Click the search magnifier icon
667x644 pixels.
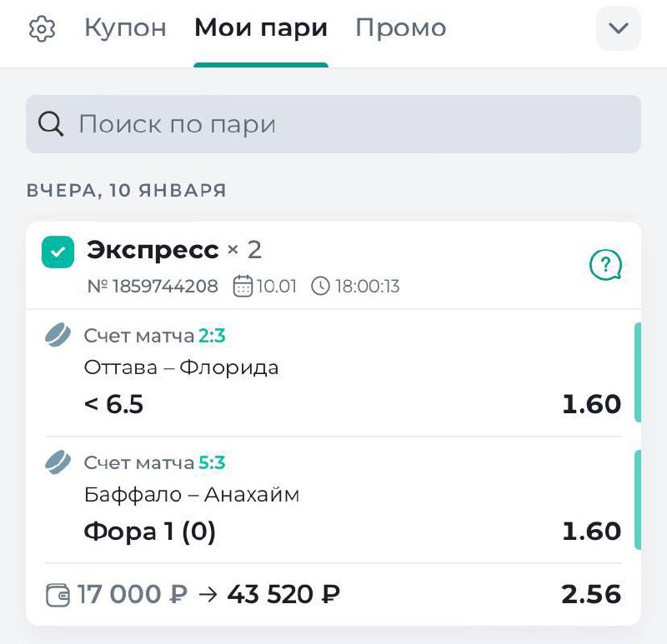click(x=51, y=124)
